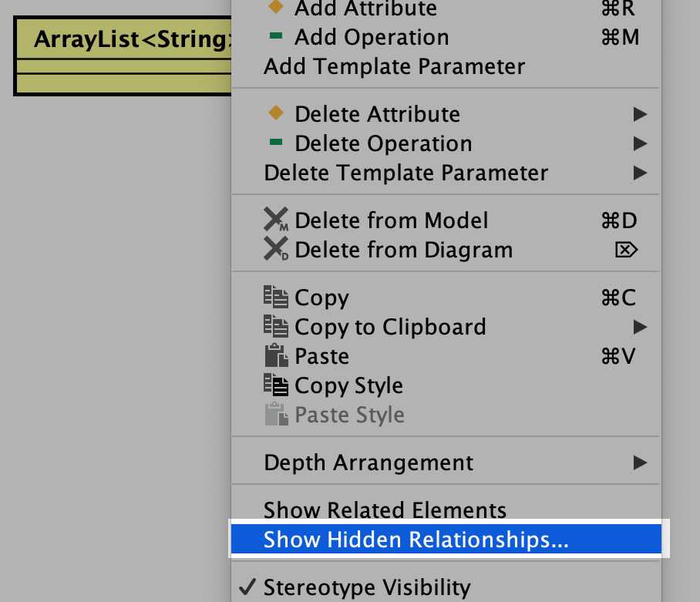Click the Delete Attribute diamond icon
Viewport: 700px width, 602px height.
pos(275,114)
